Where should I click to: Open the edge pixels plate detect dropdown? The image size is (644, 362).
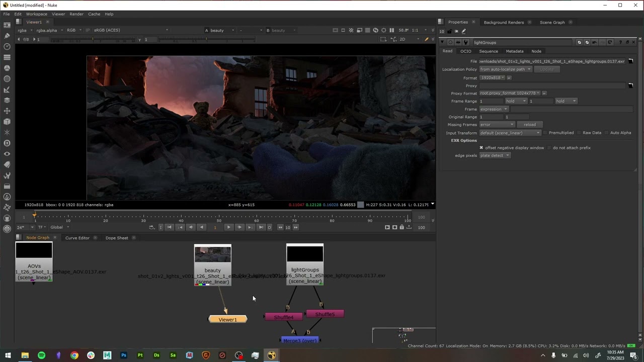point(495,155)
